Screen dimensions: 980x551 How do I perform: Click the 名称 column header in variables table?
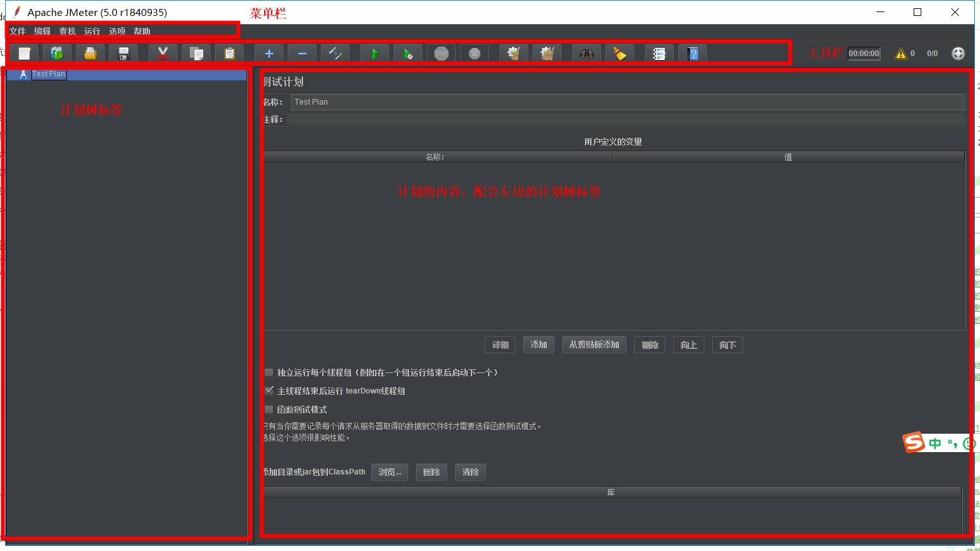point(437,157)
